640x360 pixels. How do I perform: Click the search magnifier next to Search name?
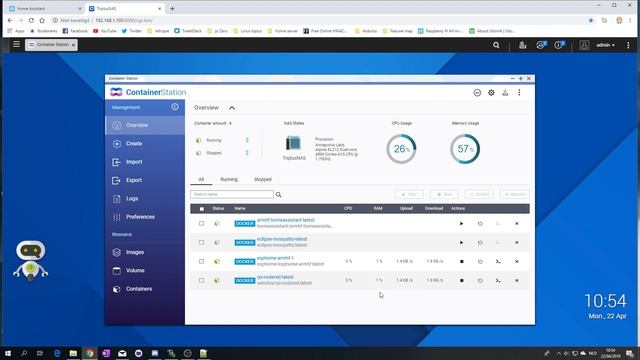(x=278, y=195)
